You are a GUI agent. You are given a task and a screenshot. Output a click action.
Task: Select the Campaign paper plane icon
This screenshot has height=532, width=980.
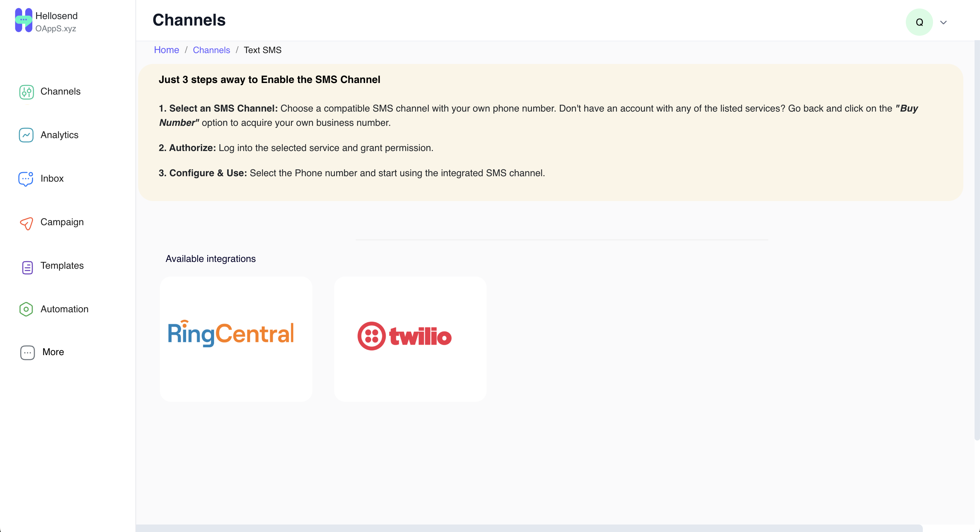point(27,223)
